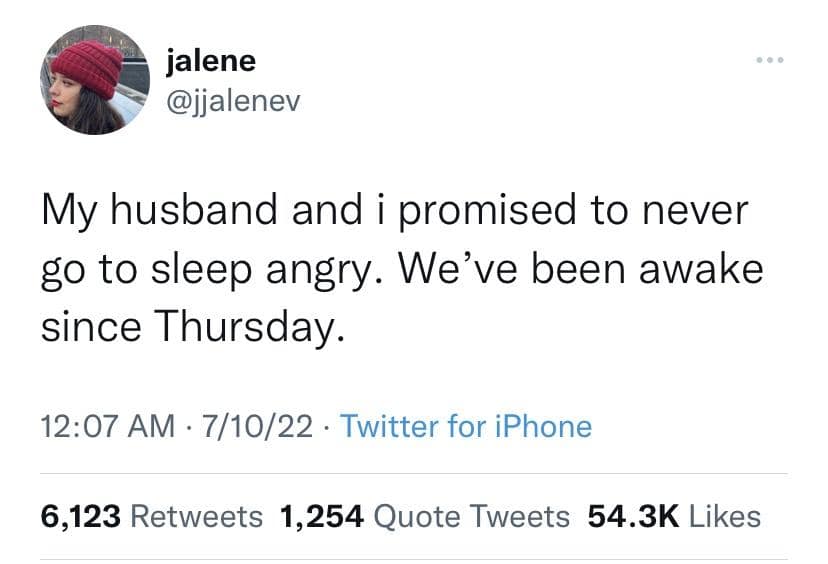This screenshot has width=828, height=564.
Task: Click the 54.3K likes count number
Action: (634, 516)
